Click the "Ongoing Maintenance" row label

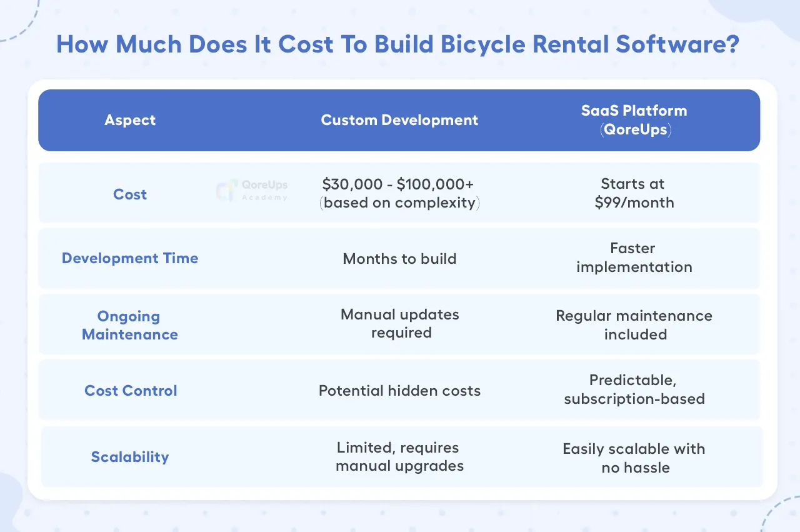[130, 325]
